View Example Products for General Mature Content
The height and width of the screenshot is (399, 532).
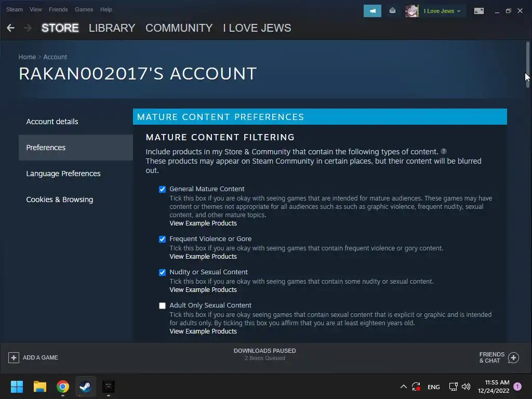click(x=203, y=223)
